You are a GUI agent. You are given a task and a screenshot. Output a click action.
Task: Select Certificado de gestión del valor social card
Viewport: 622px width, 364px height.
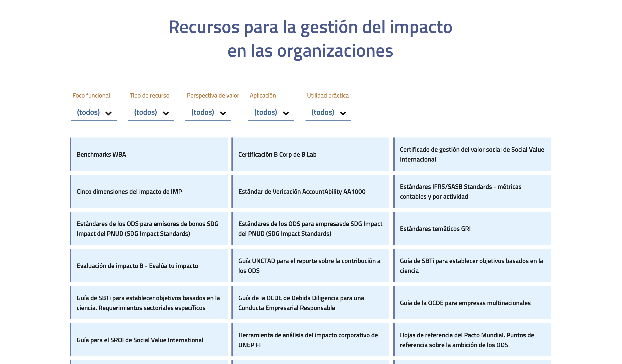[x=472, y=154]
